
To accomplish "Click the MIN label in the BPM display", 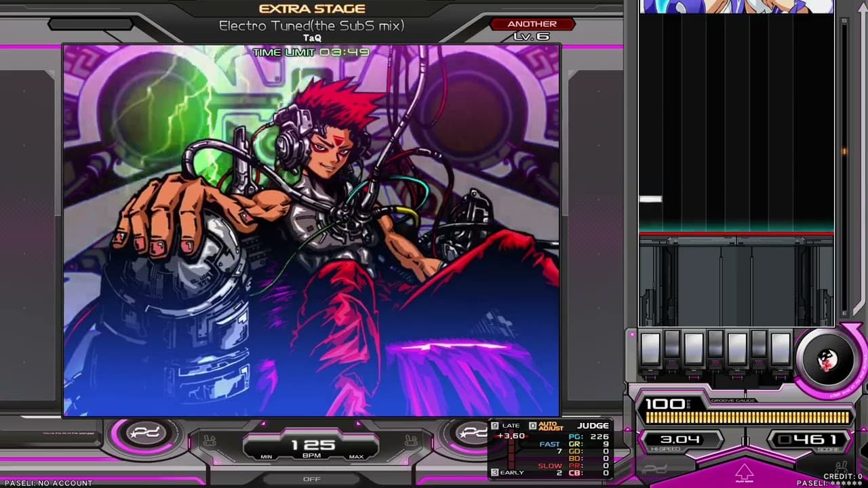I will (267, 457).
